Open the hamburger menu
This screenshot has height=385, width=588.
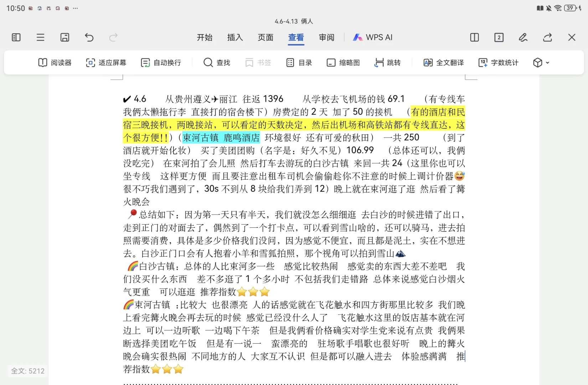click(40, 37)
